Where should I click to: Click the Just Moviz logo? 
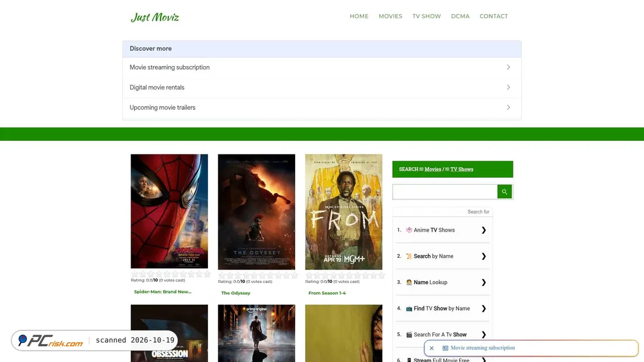pos(155,17)
